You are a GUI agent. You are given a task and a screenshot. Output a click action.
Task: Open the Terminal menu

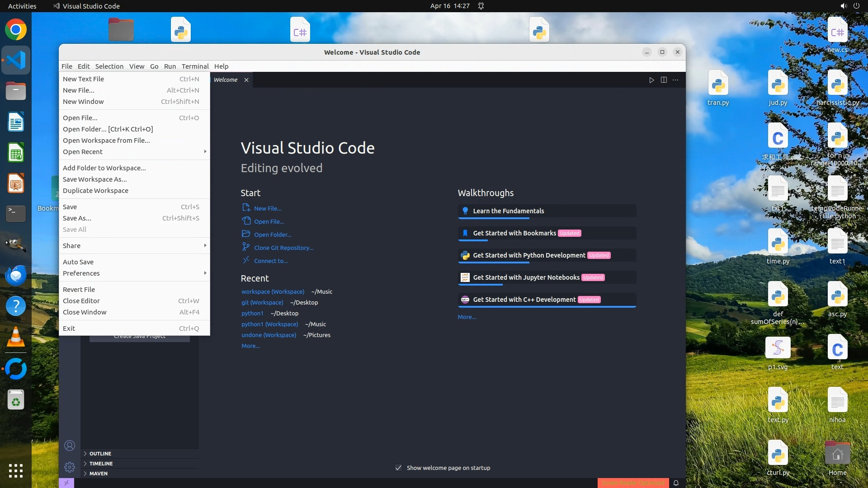click(195, 66)
